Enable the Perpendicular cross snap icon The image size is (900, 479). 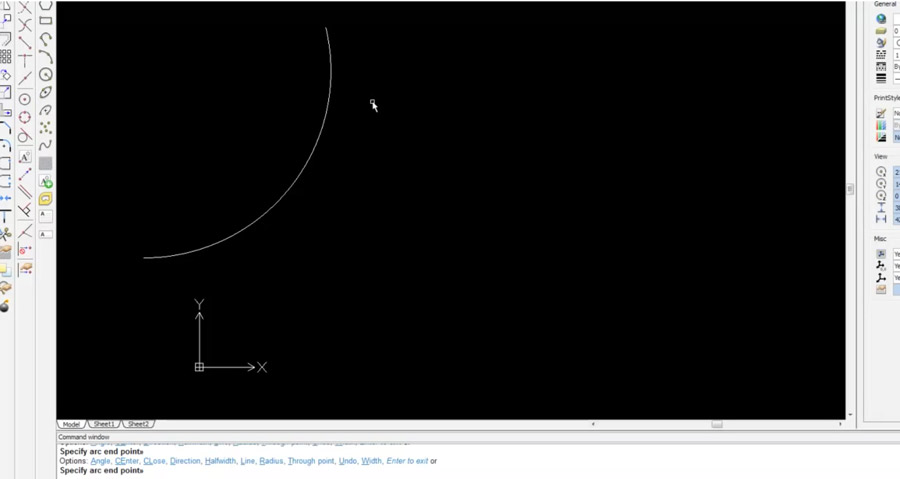click(x=25, y=60)
